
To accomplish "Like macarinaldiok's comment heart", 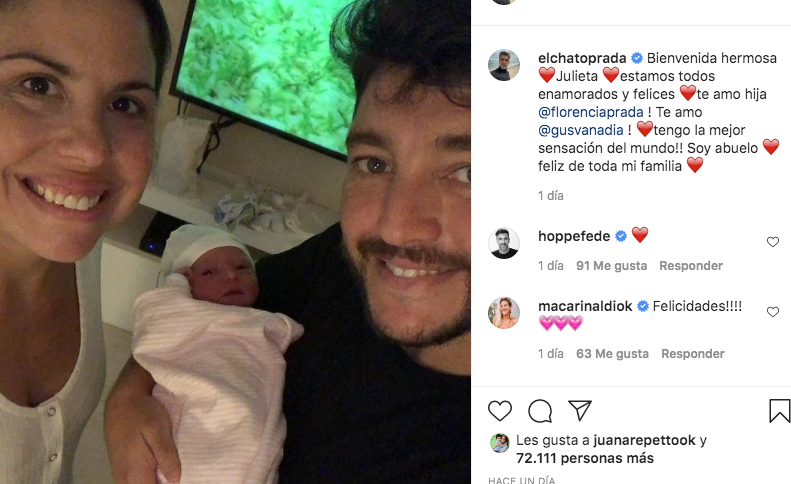I will 773,312.
